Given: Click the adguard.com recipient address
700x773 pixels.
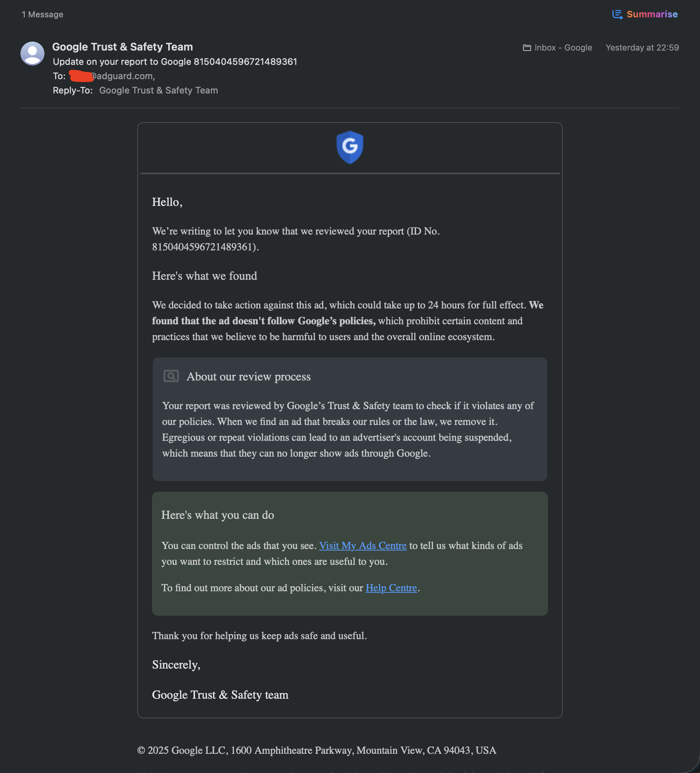Looking at the screenshot, I should [x=122, y=76].
